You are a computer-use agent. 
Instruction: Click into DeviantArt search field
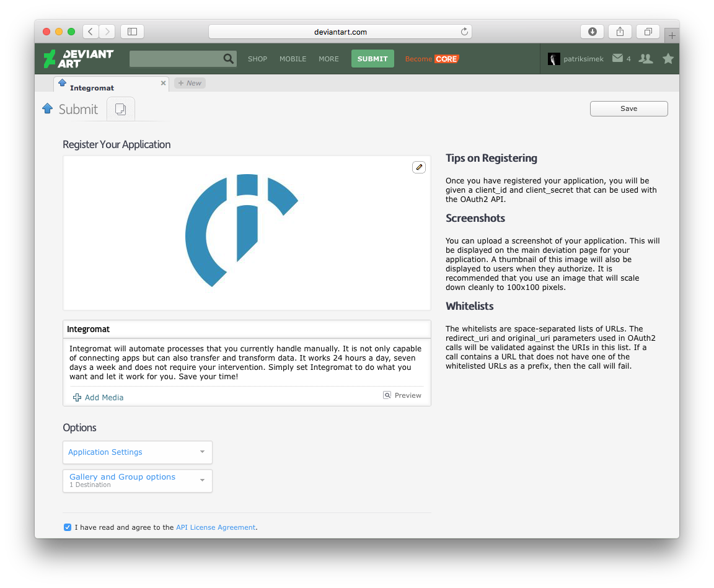[176, 59]
